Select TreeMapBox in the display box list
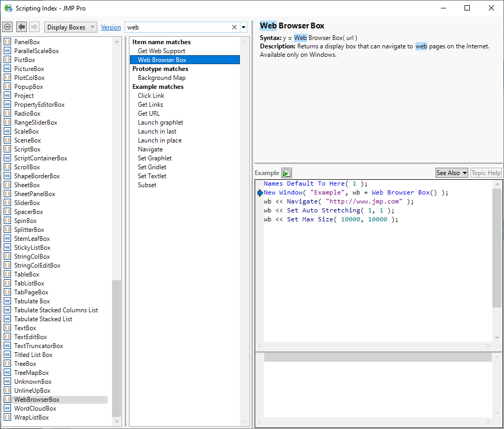 click(x=32, y=373)
